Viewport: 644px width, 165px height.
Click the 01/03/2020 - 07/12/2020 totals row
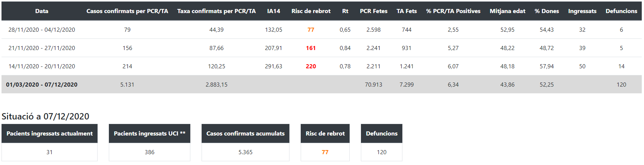42,85
